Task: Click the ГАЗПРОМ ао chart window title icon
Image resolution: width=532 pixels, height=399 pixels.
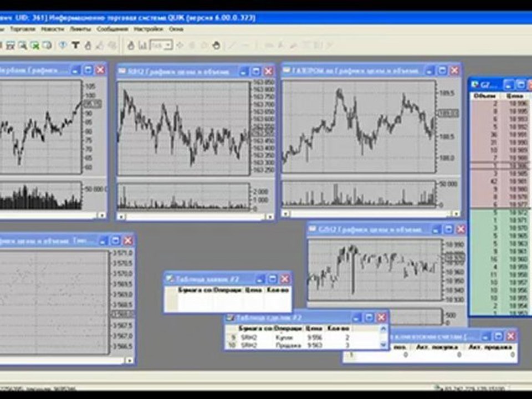Action: point(287,70)
